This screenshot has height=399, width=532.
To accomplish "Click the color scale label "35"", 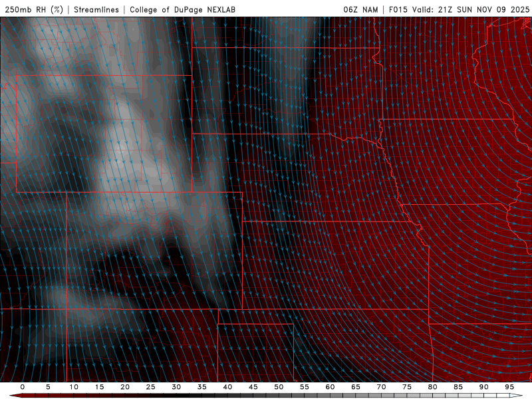I will point(202,387).
